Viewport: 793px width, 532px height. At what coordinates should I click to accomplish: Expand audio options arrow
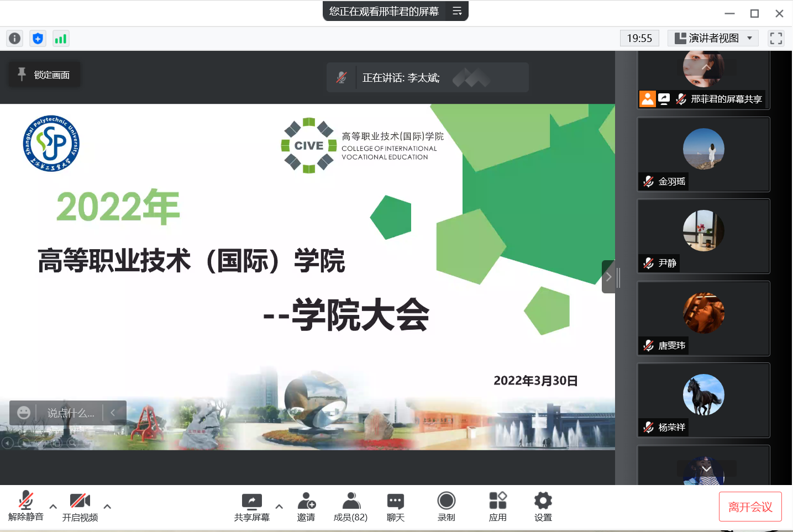(x=53, y=506)
